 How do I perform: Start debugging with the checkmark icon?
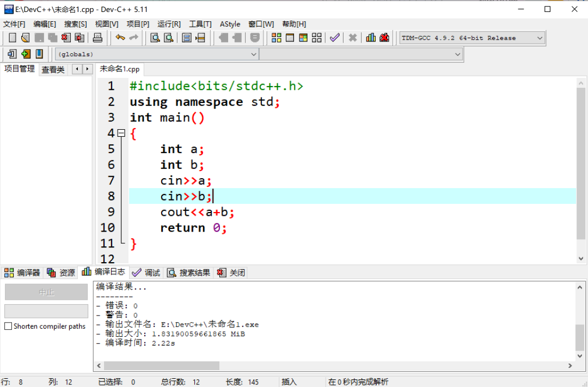coord(334,38)
